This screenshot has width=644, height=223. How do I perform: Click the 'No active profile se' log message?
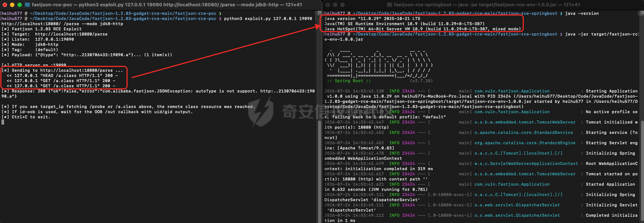pyautogui.click(x=612, y=112)
